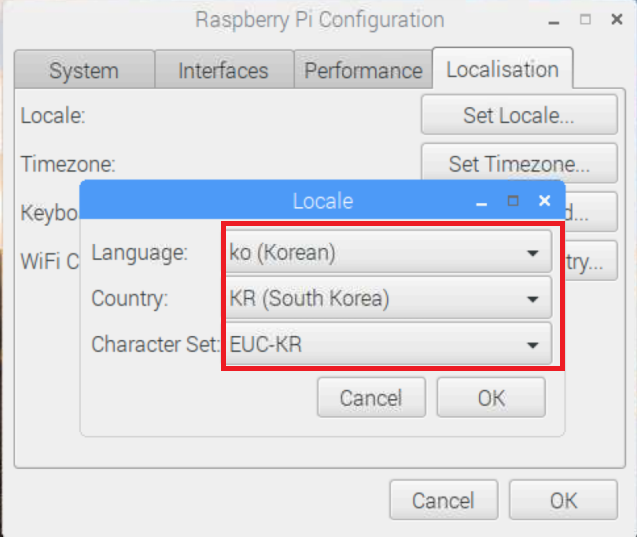This screenshot has height=537, width=637.
Task: Click OK in the Locale dialog
Action: [x=491, y=398]
